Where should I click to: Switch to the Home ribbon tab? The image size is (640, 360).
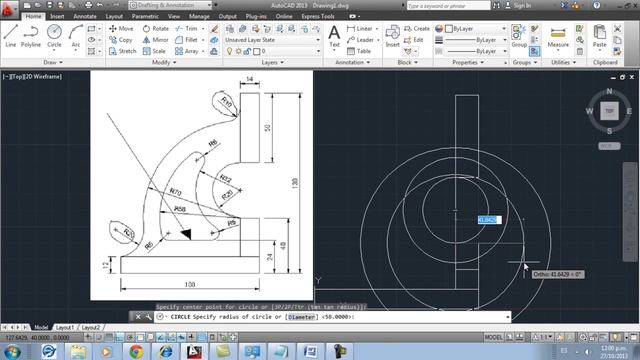33,16
